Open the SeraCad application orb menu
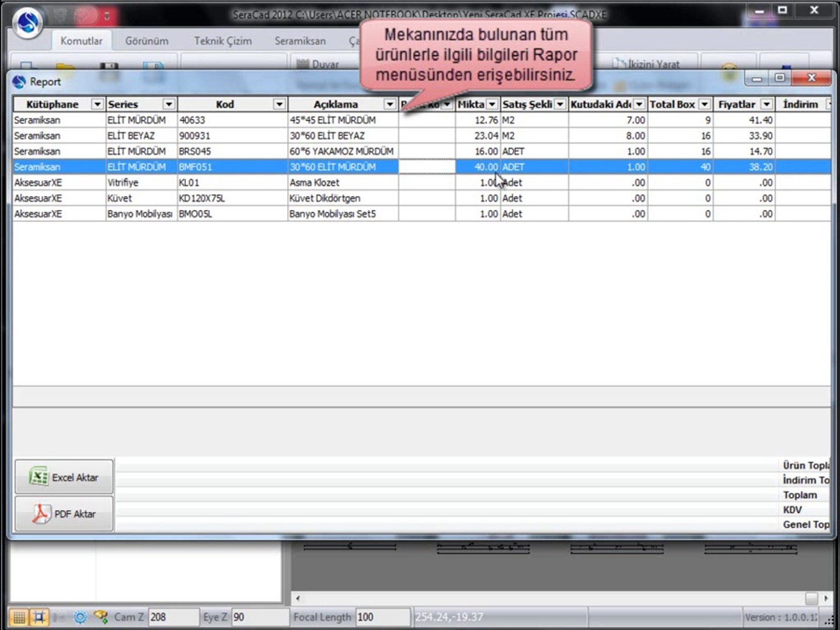The image size is (840, 630). pyautogui.click(x=27, y=23)
